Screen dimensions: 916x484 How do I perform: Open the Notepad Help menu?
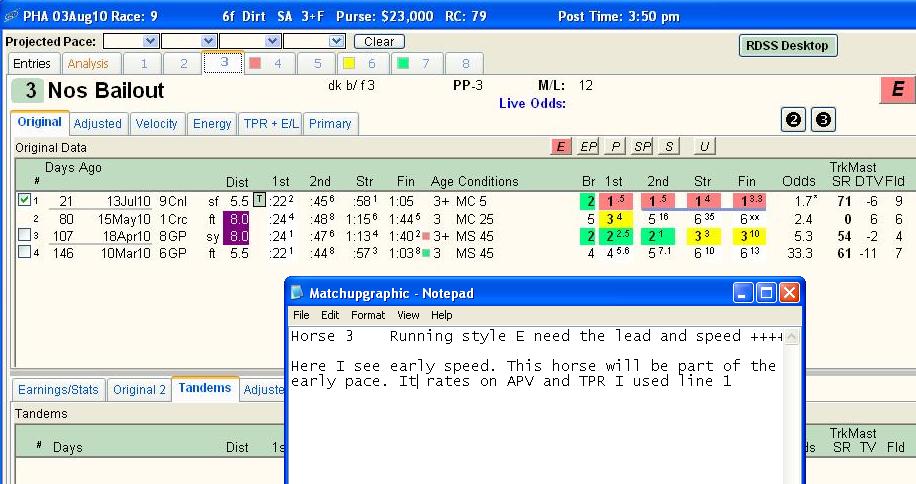(442, 315)
